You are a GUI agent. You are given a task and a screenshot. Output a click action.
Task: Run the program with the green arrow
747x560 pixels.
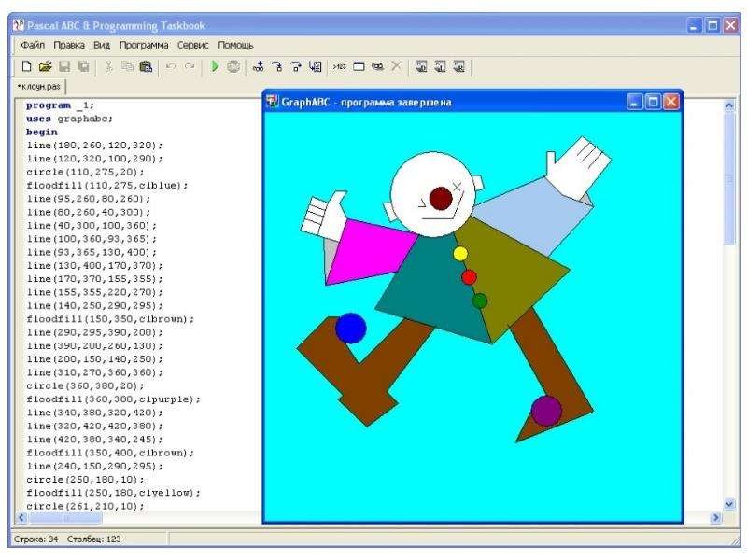click(x=215, y=66)
